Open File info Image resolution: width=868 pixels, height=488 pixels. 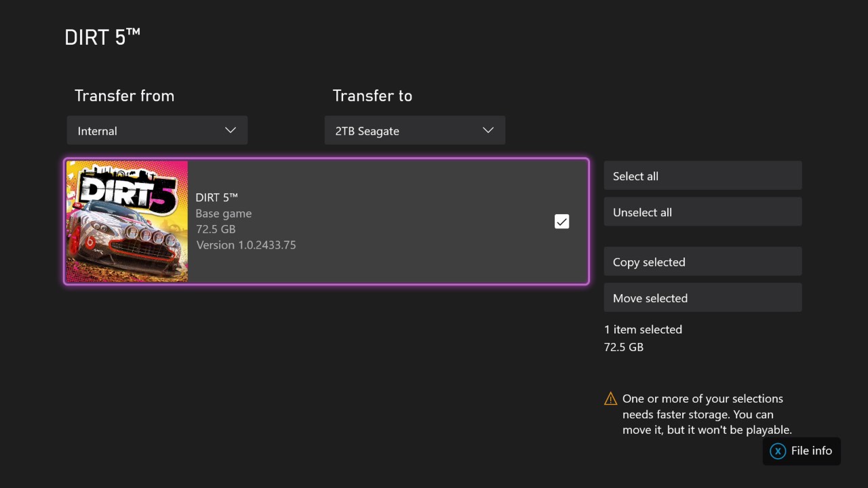[802, 451]
